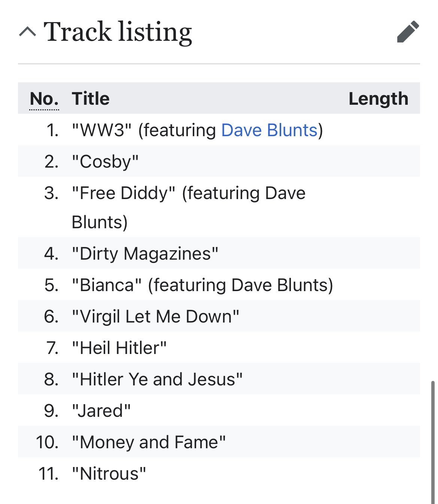438x504 pixels.
Task: Select the "Jared" track row
Action: coord(101,411)
